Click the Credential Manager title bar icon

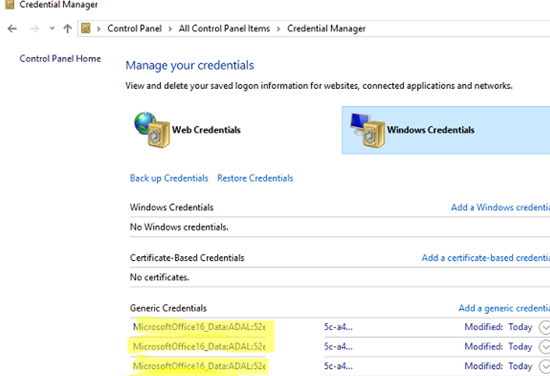pyautogui.click(x=9, y=5)
